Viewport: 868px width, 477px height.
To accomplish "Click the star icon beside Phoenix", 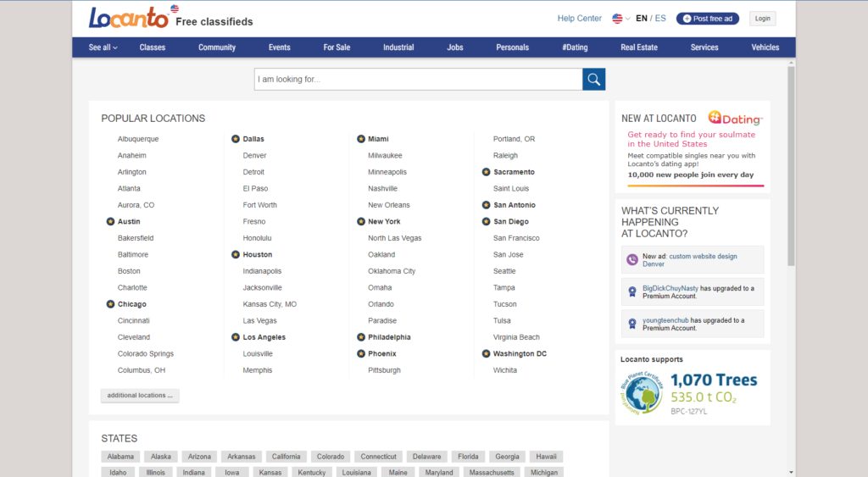I will (x=361, y=353).
